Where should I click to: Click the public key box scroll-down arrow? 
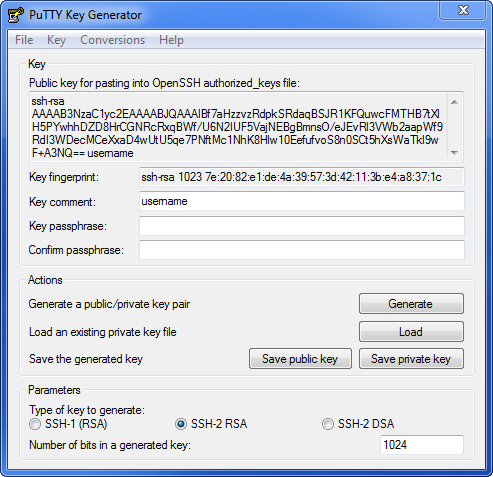(454, 153)
